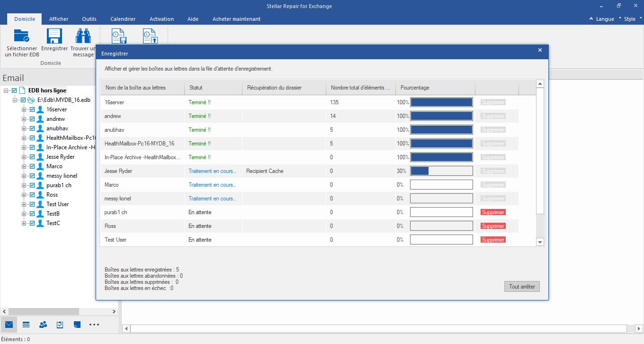Uncheck the MYDB_16.edb checkbox

tap(23, 100)
